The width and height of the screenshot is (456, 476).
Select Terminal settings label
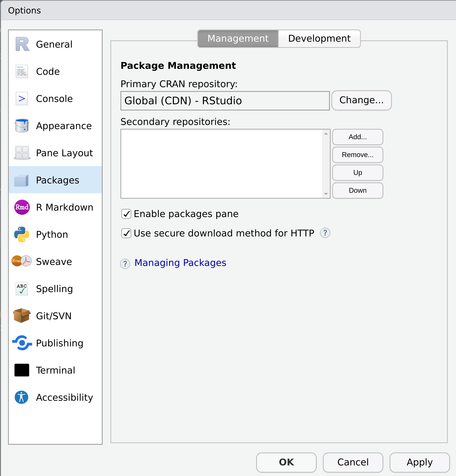coord(56,370)
